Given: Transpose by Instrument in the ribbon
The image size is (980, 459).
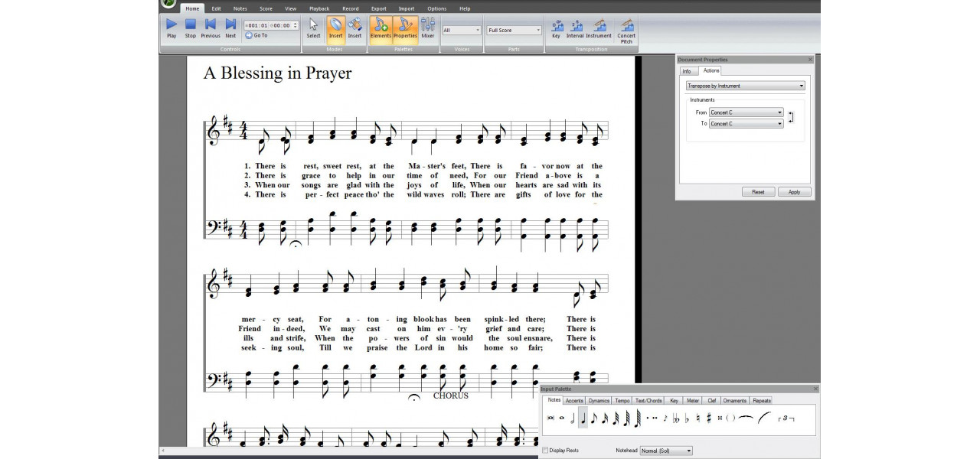Looking at the screenshot, I should pos(599,28).
